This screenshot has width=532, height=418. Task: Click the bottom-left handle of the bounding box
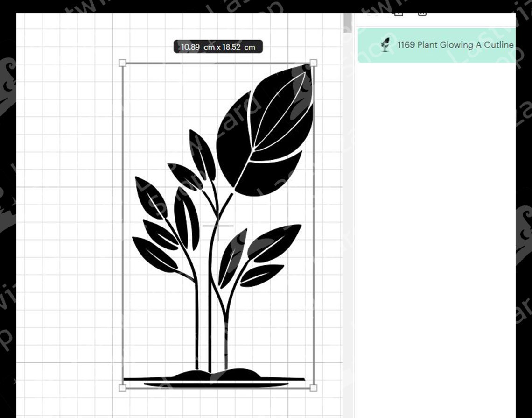(123, 387)
